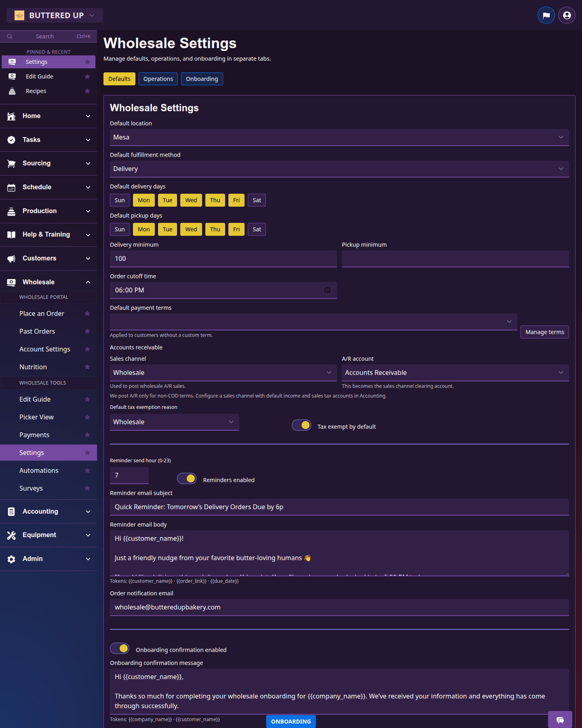Screen dimensions: 582x728
Task: Toggle Sat in Default delivery days
Action: pyautogui.click(x=257, y=200)
